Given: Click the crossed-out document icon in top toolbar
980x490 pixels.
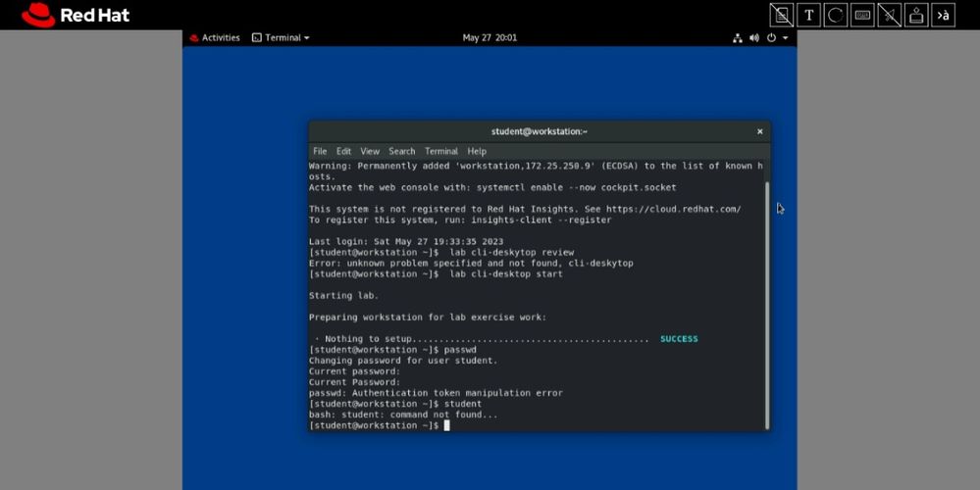Looking at the screenshot, I should 782,15.
